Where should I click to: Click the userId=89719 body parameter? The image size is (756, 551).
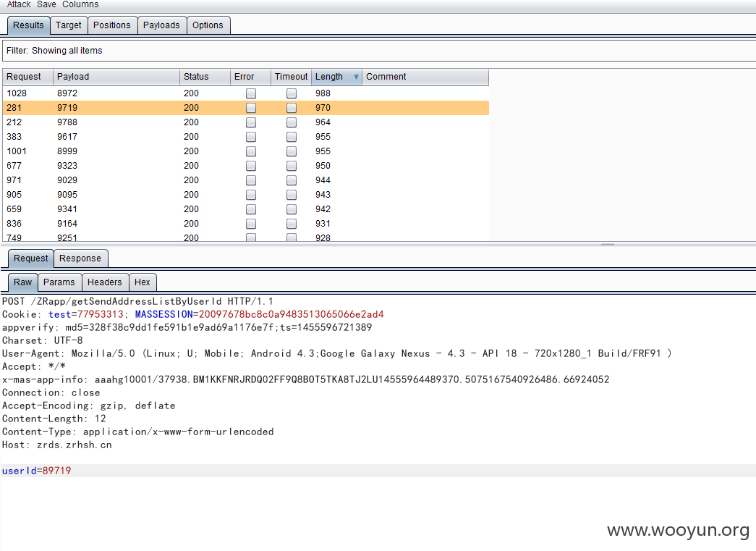coord(37,471)
